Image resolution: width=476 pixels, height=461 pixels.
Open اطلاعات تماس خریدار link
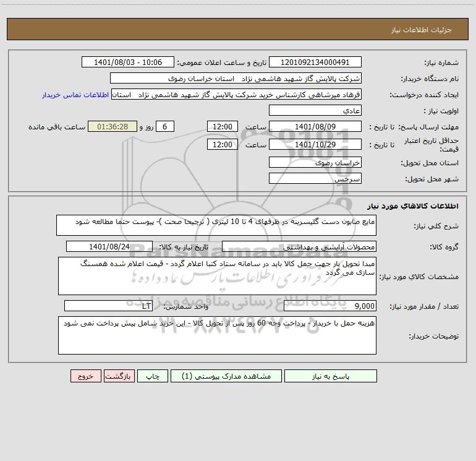tap(75, 95)
